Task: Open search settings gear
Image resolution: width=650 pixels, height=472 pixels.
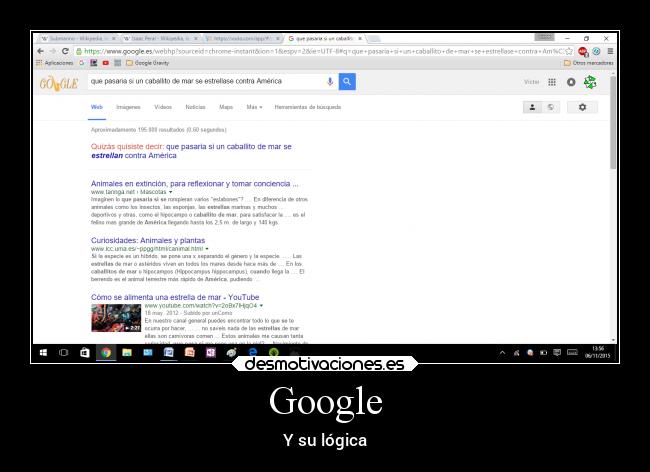Action: 582,107
